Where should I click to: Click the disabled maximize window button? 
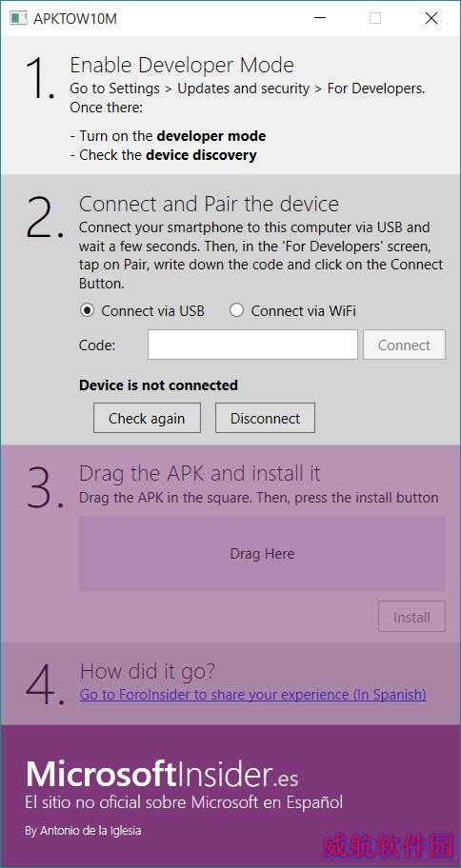[x=375, y=18]
